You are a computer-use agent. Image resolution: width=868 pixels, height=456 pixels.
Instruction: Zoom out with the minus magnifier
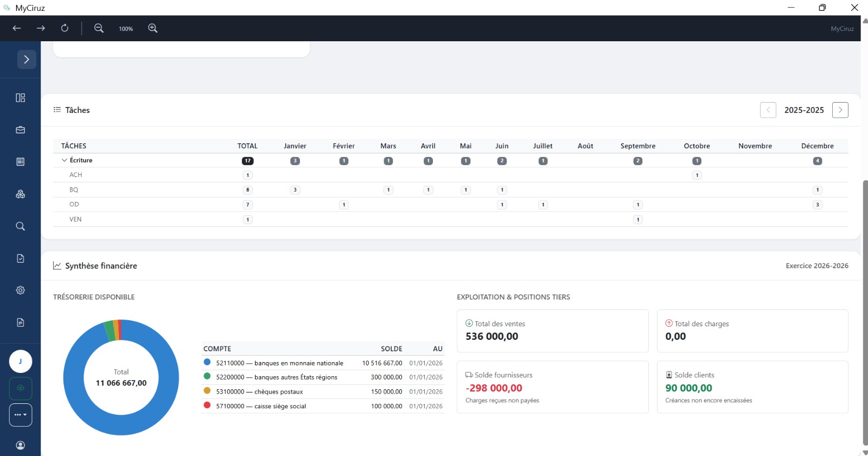coord(99,28)
